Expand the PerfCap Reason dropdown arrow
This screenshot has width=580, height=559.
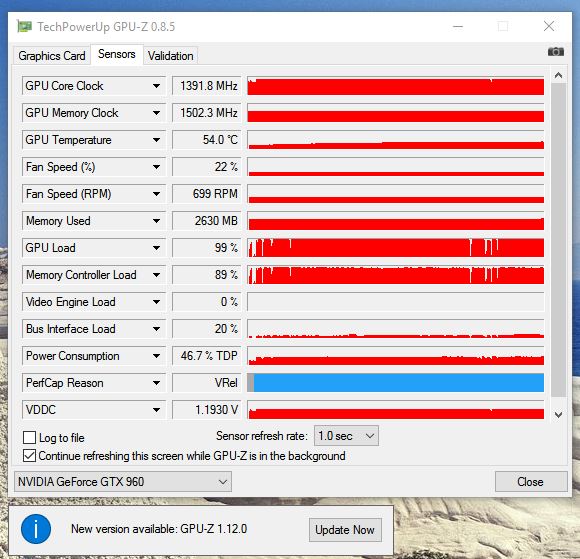pyautogui.click(x=156, y=383)
